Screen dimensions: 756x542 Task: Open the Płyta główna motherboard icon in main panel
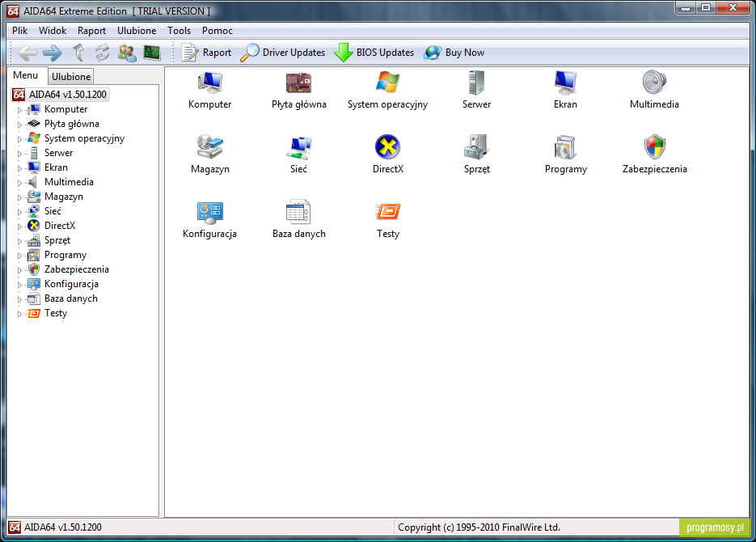298,83
